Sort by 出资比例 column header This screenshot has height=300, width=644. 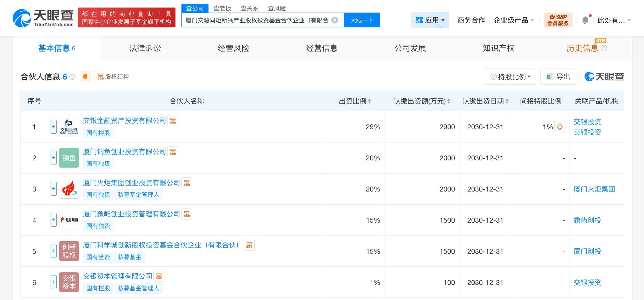[355, 101]
